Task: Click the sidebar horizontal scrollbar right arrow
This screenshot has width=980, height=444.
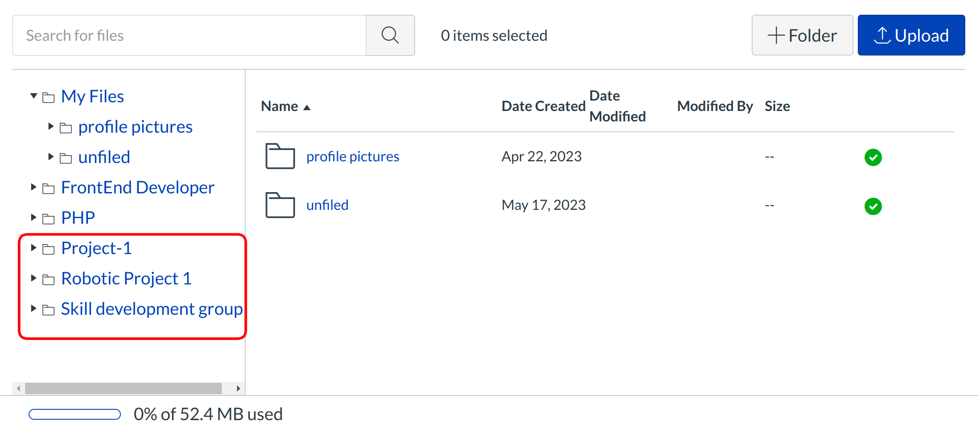Action: click(238, 388)
